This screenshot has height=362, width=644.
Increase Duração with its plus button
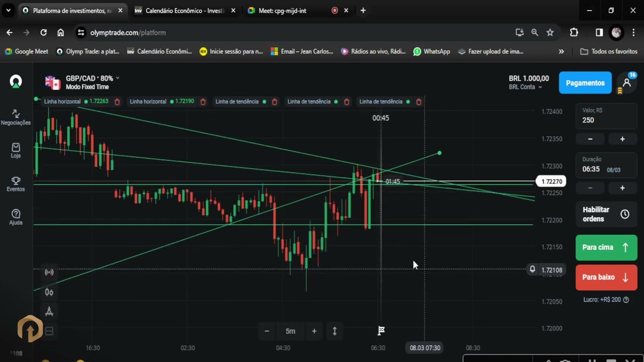(x=622, y=188)
